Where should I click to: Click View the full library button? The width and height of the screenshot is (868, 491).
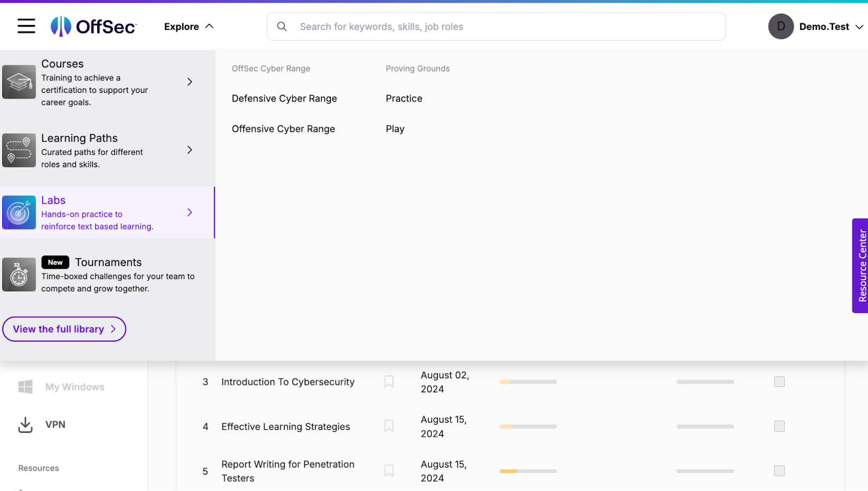64,329
